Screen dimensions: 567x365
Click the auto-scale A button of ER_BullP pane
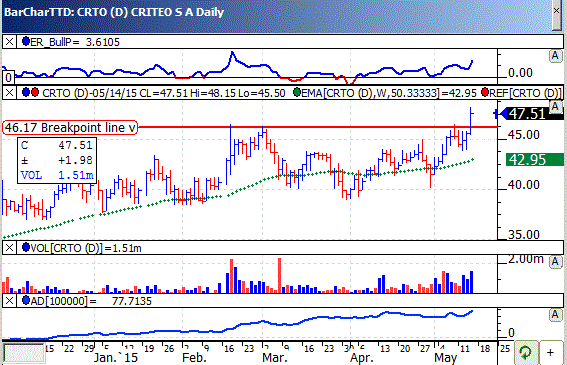pyautogui.click(x=555, y=56)
